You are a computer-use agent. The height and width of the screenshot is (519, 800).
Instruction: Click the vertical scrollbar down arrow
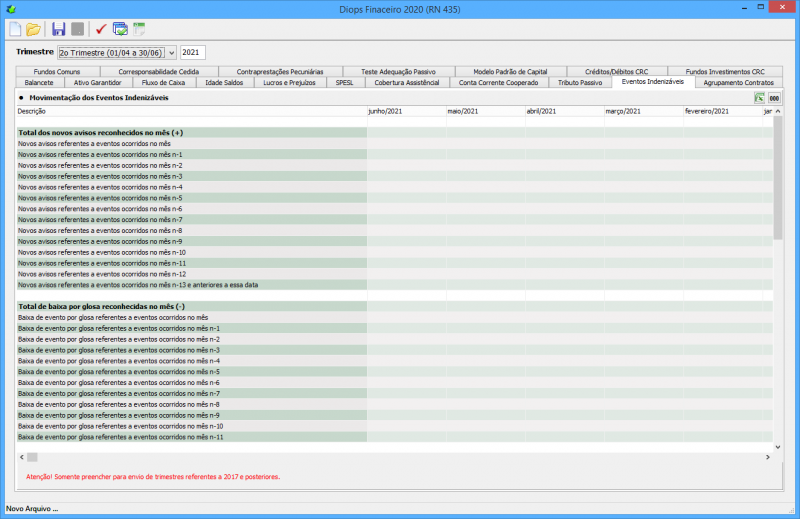(778, 447)
